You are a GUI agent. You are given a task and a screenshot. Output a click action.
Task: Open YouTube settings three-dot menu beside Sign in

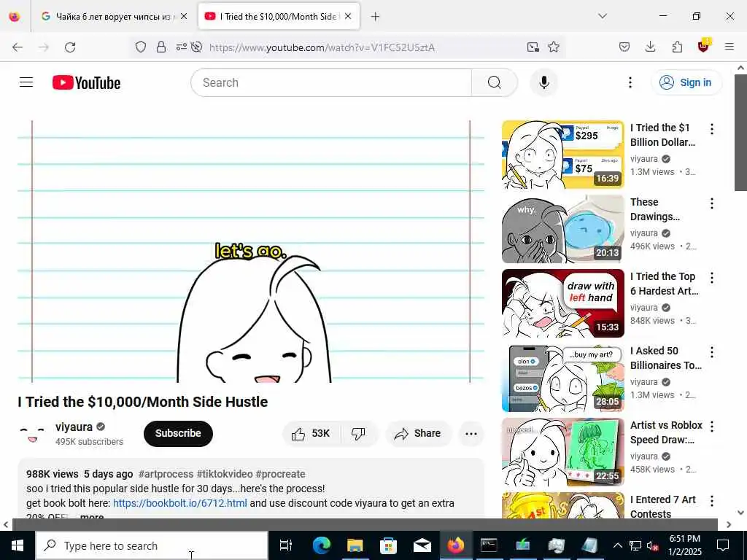(x=630, y=82)
